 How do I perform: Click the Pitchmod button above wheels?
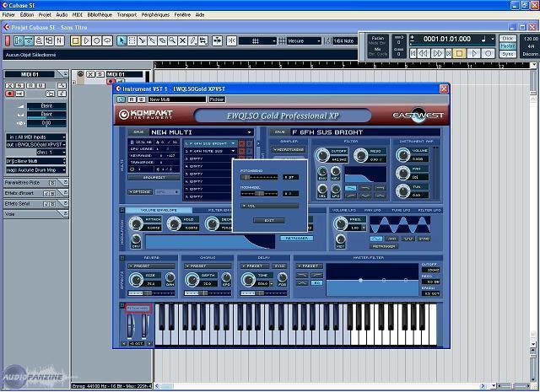pos(138,309)
